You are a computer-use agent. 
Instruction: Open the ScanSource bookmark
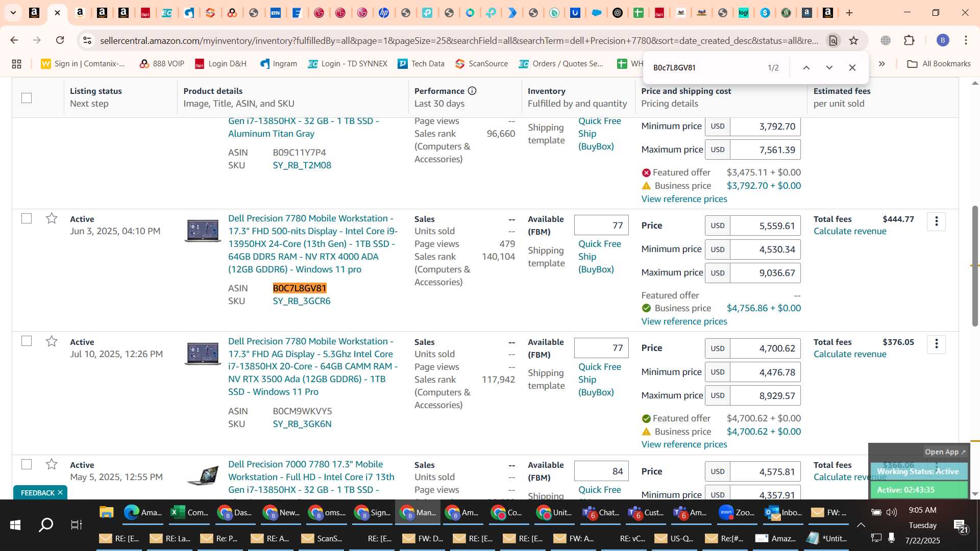(482, 64)
